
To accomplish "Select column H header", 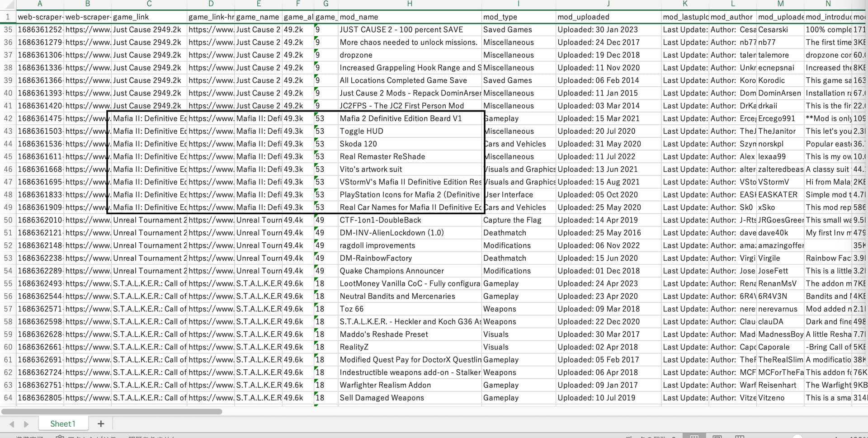I will coord(409,4).
